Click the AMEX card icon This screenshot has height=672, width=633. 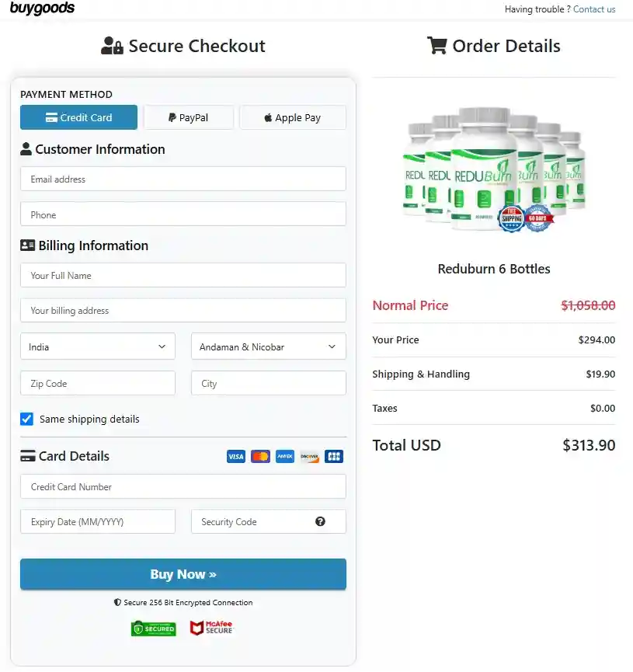[x=284, y=456]
